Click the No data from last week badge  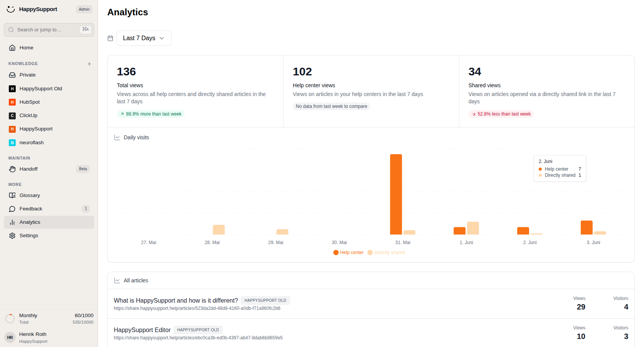click(331, 106)
